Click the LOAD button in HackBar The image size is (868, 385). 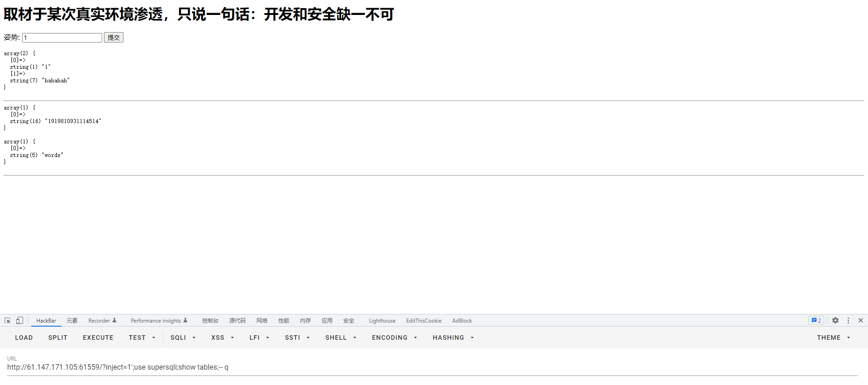tap(24, 337)
